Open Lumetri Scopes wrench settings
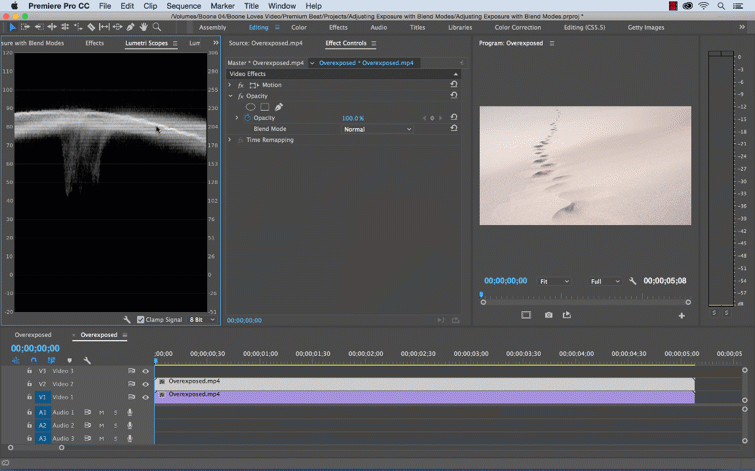This screenshot has width=755, height=471. pyautogui.click(x=127, y=319)
